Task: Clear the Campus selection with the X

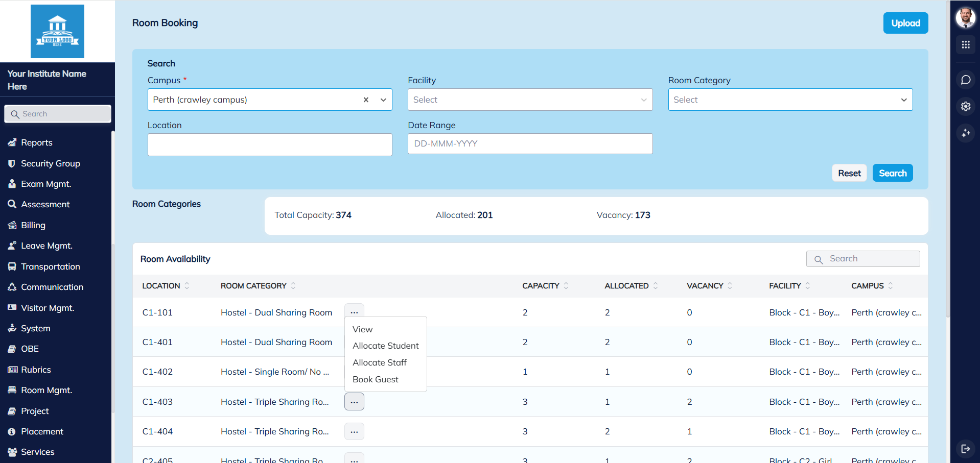Action: [366, 100]
